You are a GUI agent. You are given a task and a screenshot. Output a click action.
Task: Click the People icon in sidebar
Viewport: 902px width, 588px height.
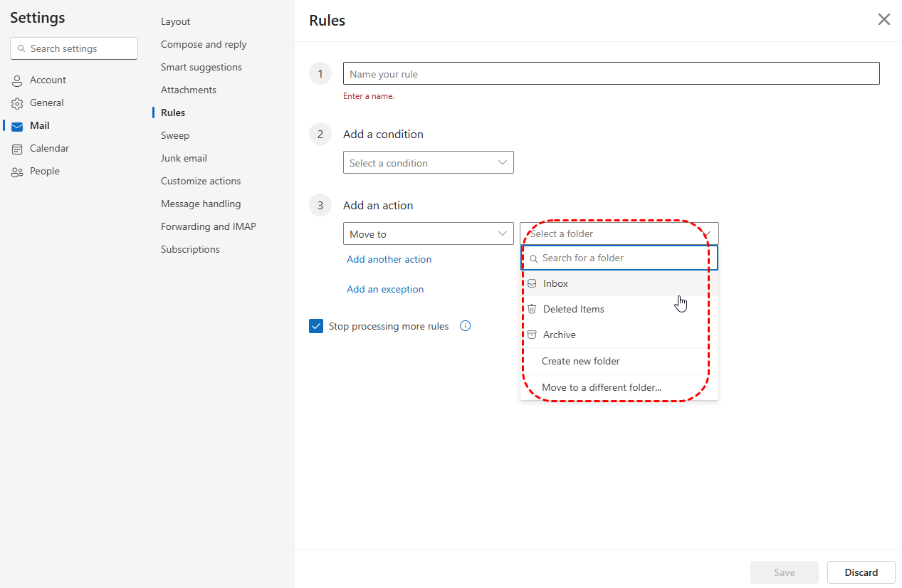coord(17,172)
